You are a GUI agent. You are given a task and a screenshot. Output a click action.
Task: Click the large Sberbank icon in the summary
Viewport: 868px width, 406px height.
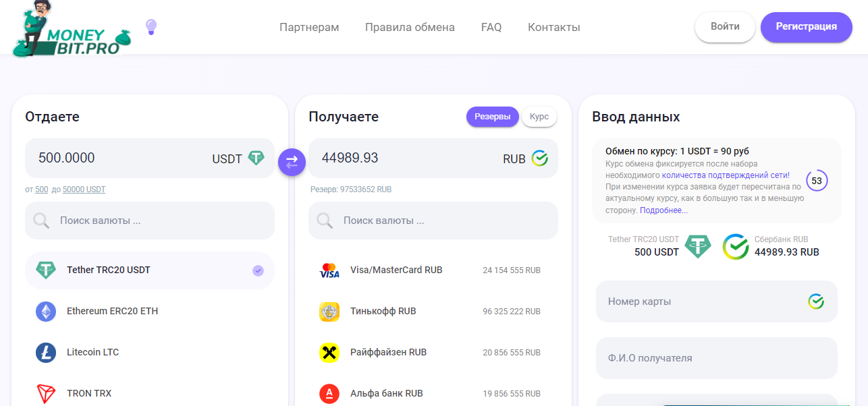pos(736,247)
